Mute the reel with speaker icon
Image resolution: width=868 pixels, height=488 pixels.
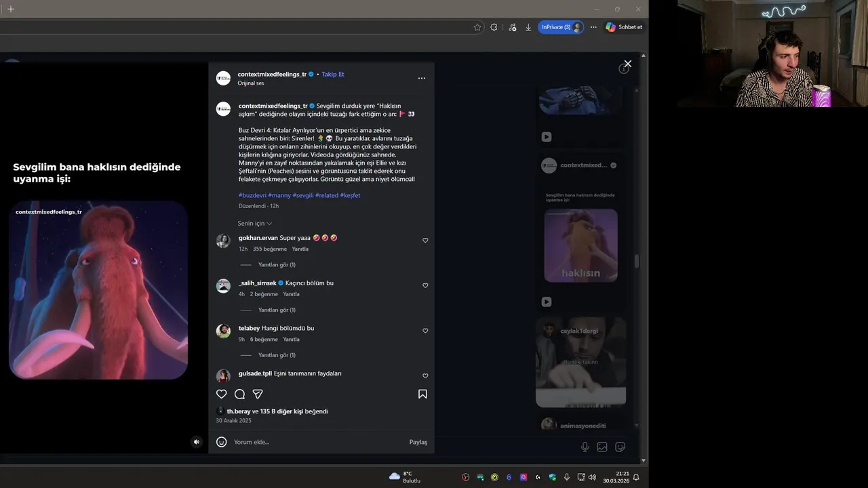pyautogui.click(x=197, y=442)
